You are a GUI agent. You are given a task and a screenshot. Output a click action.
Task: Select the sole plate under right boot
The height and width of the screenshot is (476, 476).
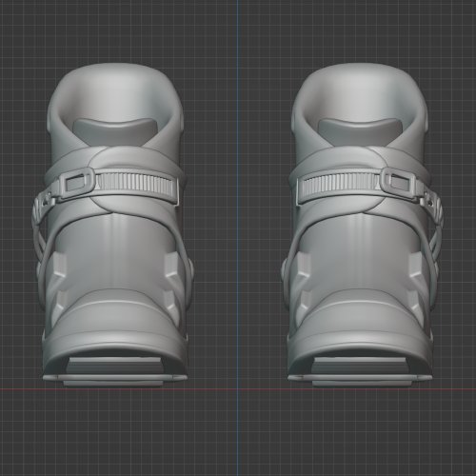[360, 379]
